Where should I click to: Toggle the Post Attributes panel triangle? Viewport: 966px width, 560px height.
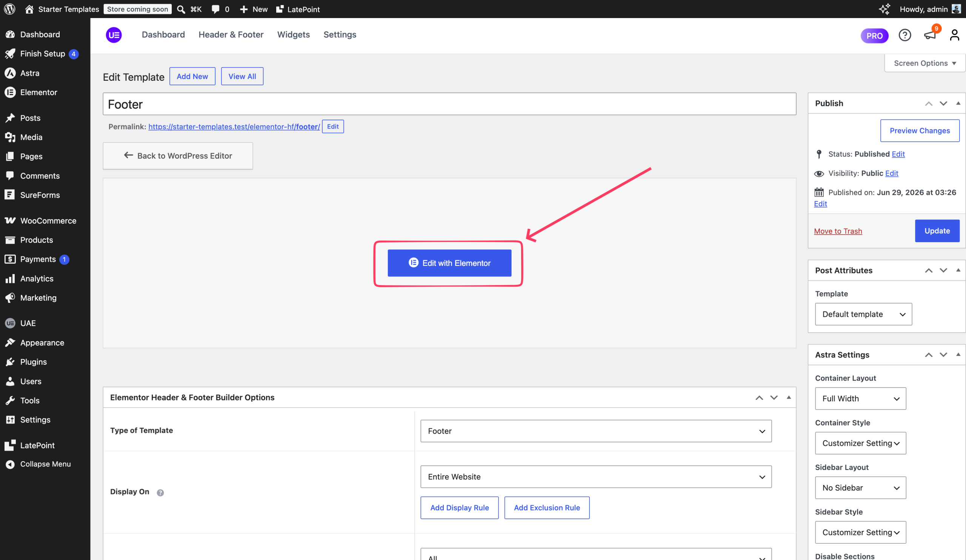pos(958,270)
